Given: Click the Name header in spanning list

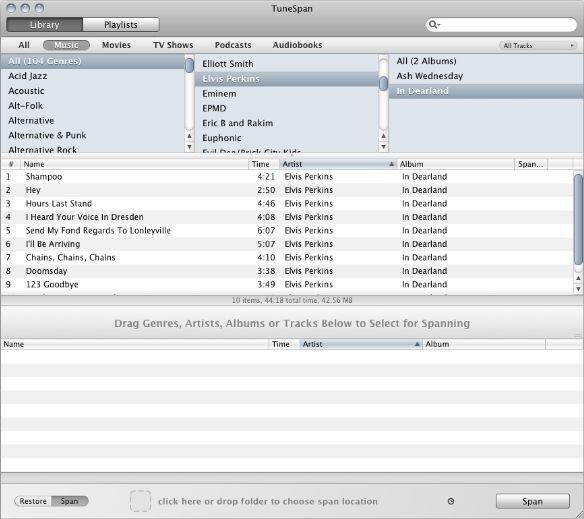Looking at the screenshot, I should tap(134, 344).
